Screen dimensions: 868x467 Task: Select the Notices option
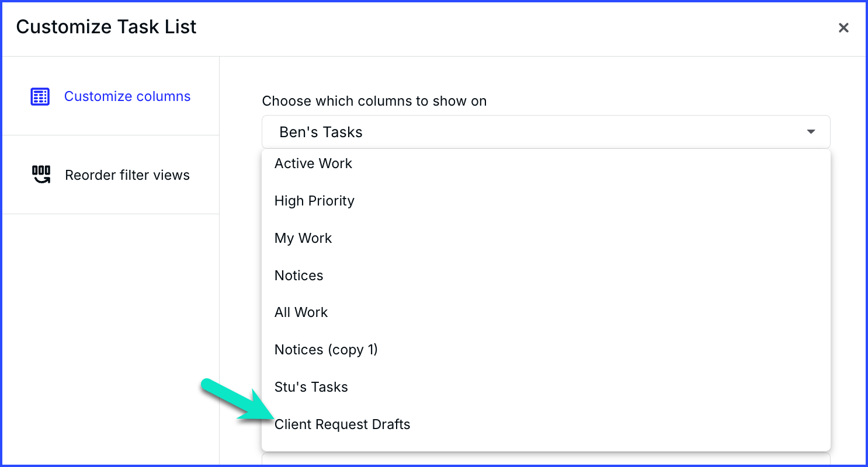pyautogui.click(x=546, y=276)
